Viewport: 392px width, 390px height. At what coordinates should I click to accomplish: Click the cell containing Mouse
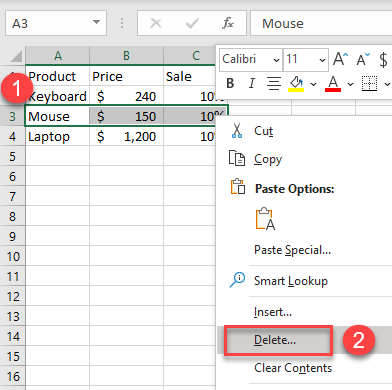pos(57,116)
